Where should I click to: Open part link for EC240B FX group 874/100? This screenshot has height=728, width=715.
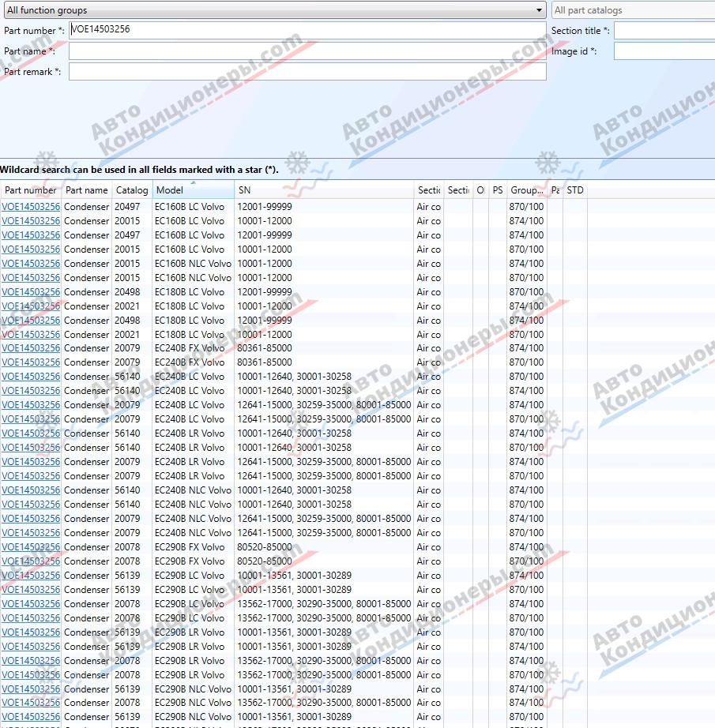31,348
